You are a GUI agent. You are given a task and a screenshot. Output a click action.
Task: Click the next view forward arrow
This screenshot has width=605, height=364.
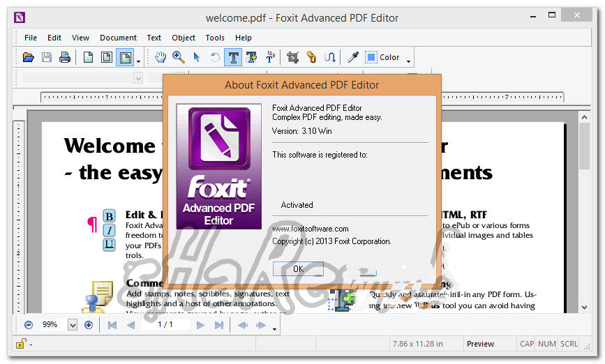pyautogui.click(x=261, y=325)
